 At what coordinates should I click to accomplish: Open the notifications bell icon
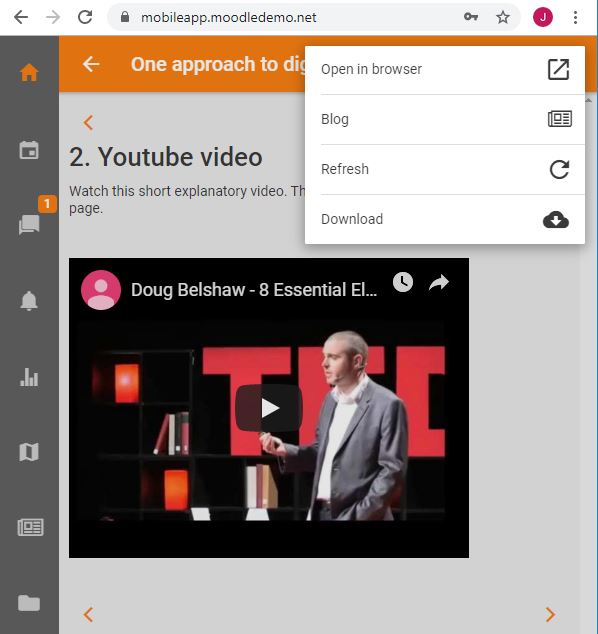click(x=29, y=300)
